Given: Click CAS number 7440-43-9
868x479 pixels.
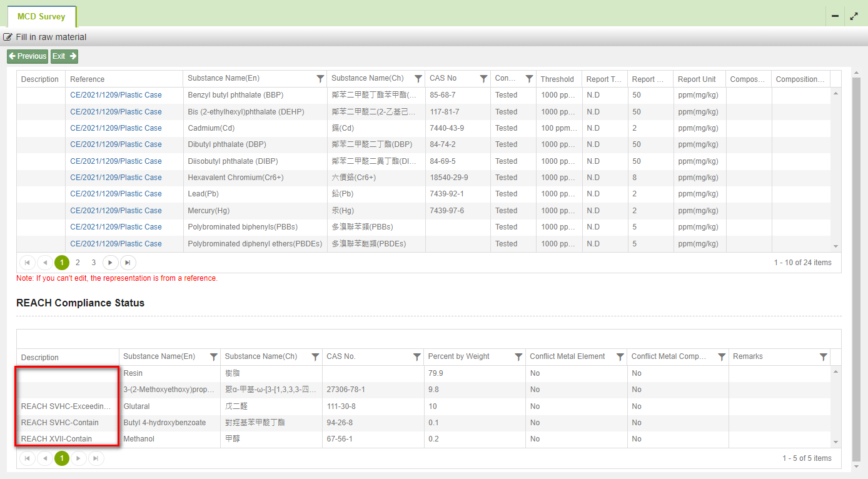Looking at the screenshot, I should 447,128.
